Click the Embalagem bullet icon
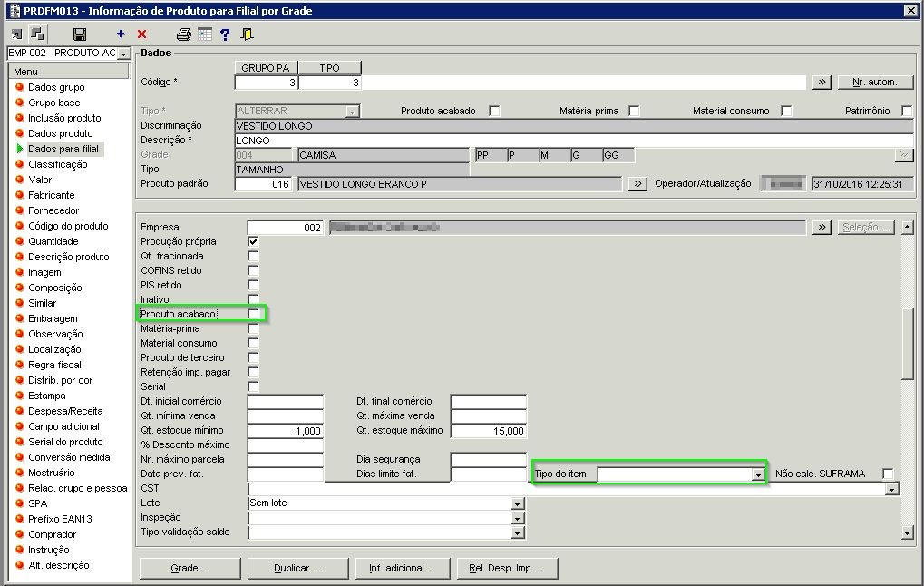This screenshot has height=586, width=924. pos(19,318)
